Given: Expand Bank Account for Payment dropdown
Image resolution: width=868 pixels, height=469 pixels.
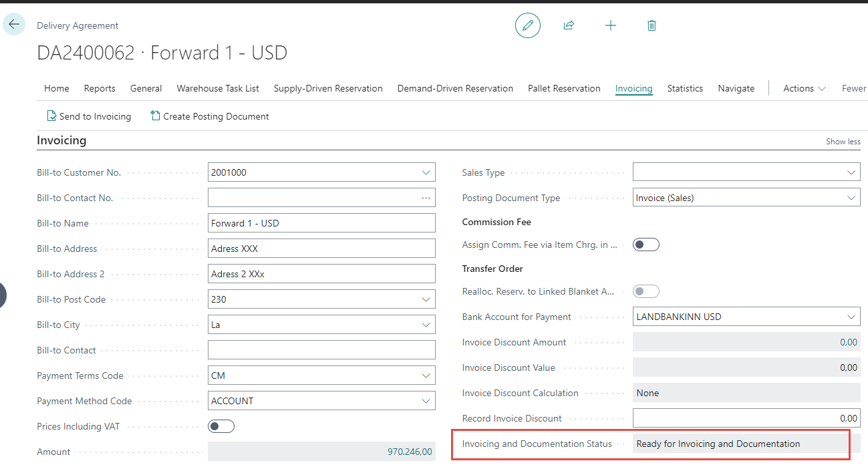Looking at the screenshot, I should pyautogui.click(x=851, y=317).
